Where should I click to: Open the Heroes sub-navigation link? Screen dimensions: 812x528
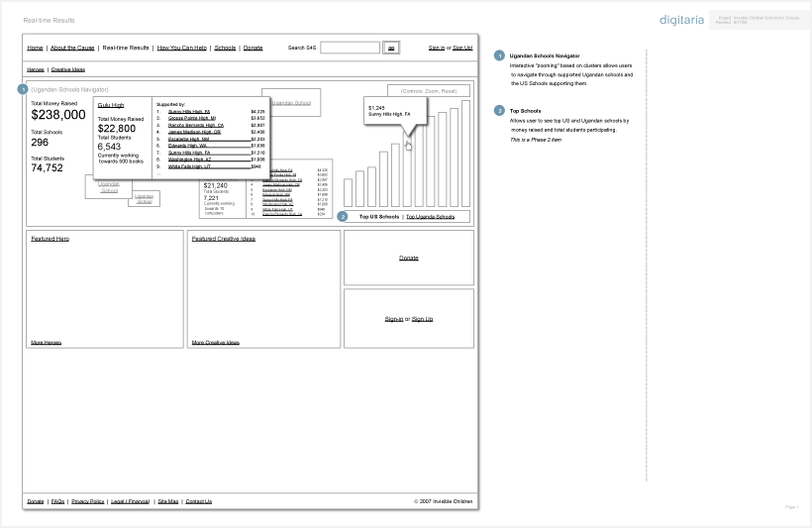pos(36,69)
